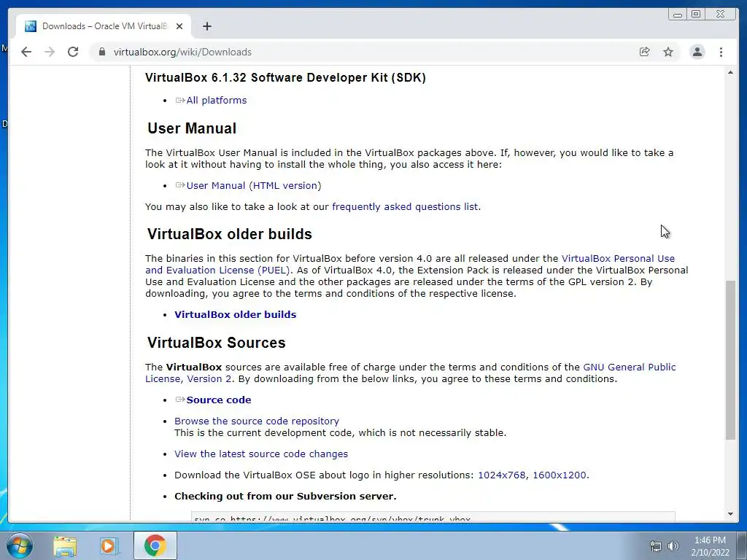This screenshot has height=560, width=747.
Task: Click the VirtualBox older builds heading
Action: pos(230,234)
